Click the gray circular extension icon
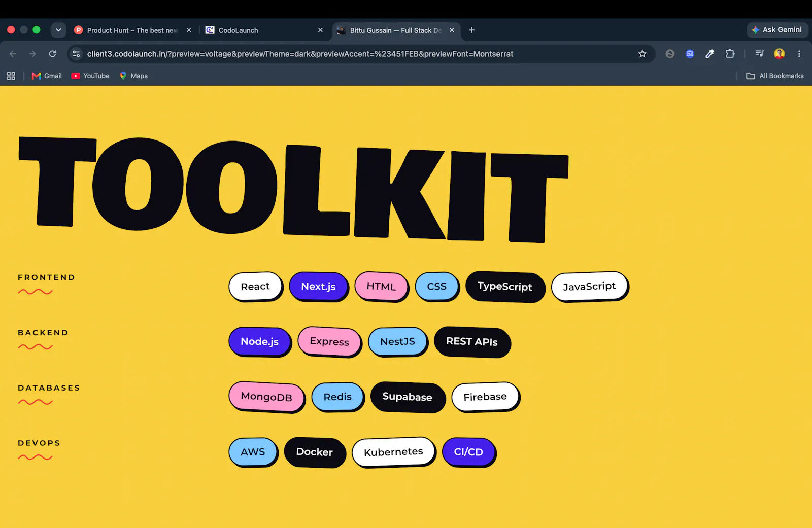The image size is (812, 528). pyautogui.click(x=670, y=54)
